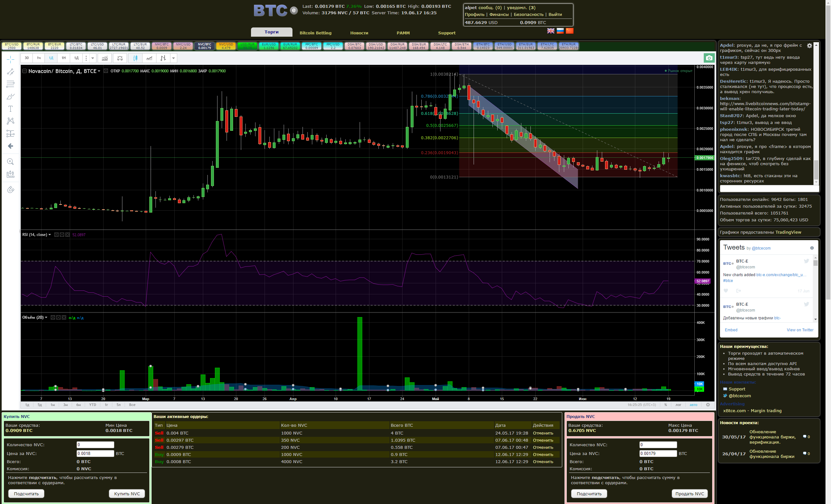Cancel the 0.004 BTC sell order
The image size is (831, 504).
[543, 433]
